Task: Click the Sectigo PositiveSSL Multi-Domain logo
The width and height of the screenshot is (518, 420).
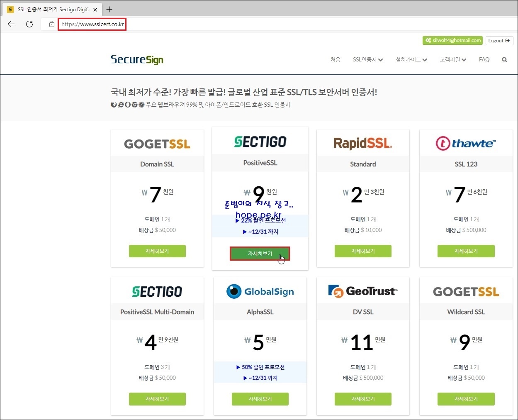Action: 157,291
